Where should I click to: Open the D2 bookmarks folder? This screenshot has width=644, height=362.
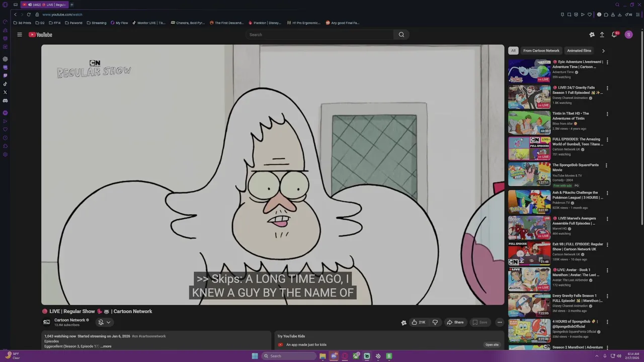click(40, 23)
